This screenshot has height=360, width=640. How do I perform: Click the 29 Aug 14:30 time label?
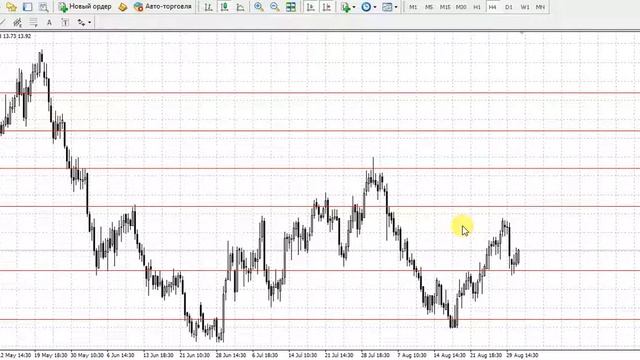(522, 355)
